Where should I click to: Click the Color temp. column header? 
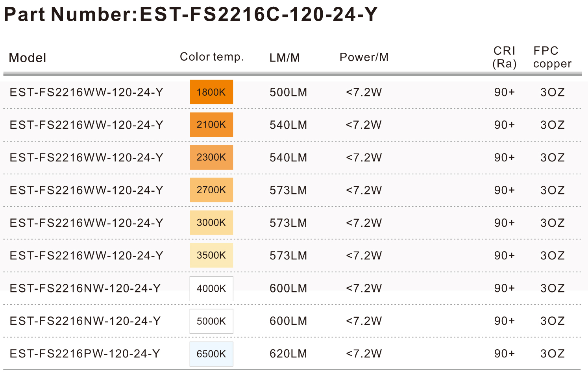coord(212,57)
